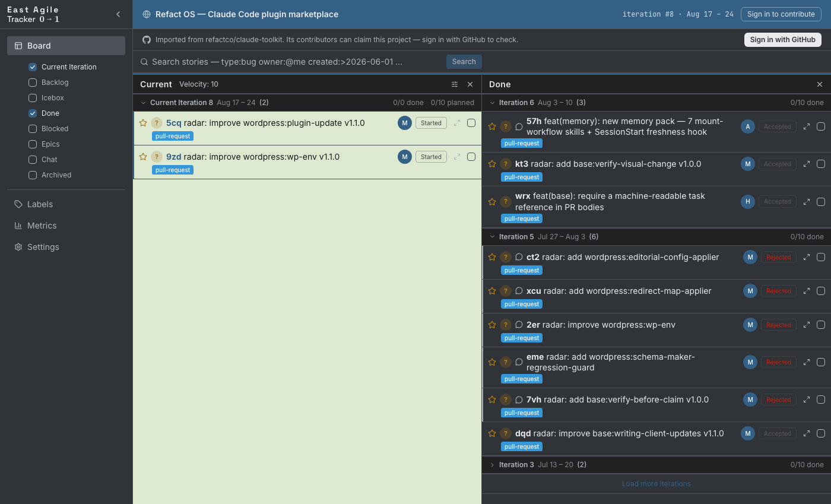Click the pull-request label on story 9zd
The height and width of the screenshot is (504, 831).
pos(172,170)
